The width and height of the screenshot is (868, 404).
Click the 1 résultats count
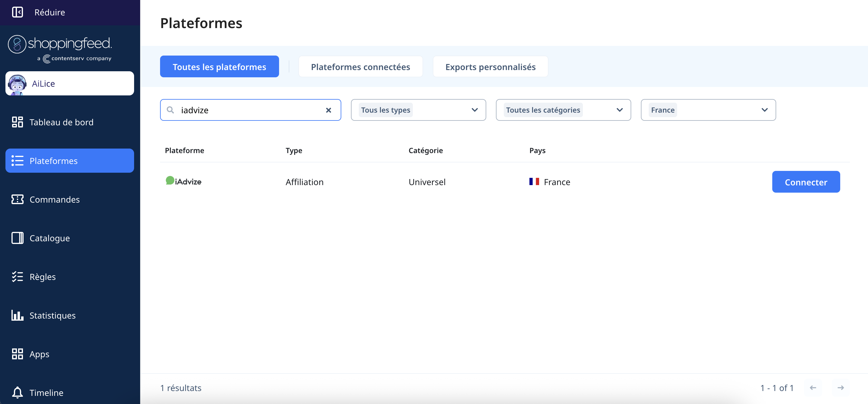click(x=181, y=388)
